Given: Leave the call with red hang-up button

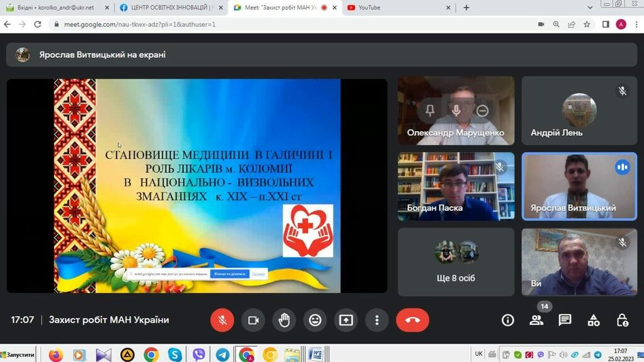Looking at the screenshot, I should click(413, 320).
